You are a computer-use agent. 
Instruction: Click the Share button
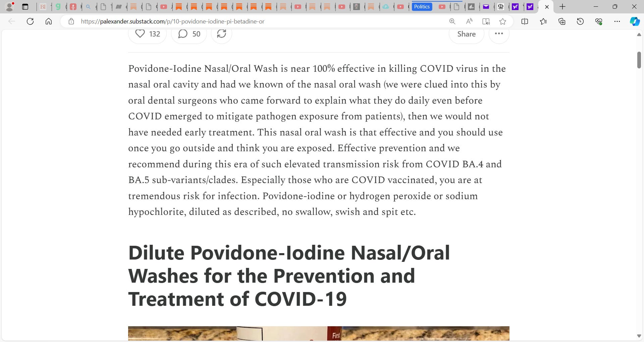[x=466, y=34]
